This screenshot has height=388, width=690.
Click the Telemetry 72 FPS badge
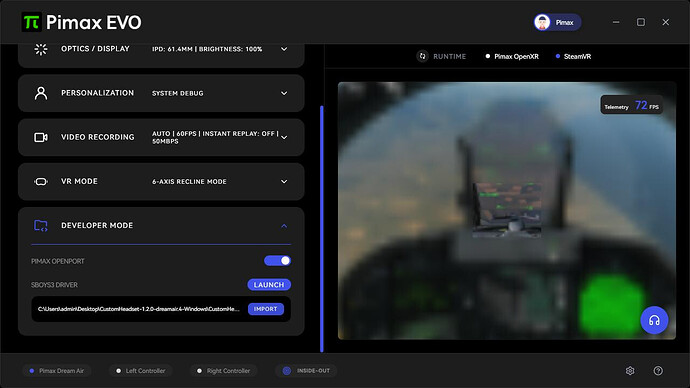point(631,105)
